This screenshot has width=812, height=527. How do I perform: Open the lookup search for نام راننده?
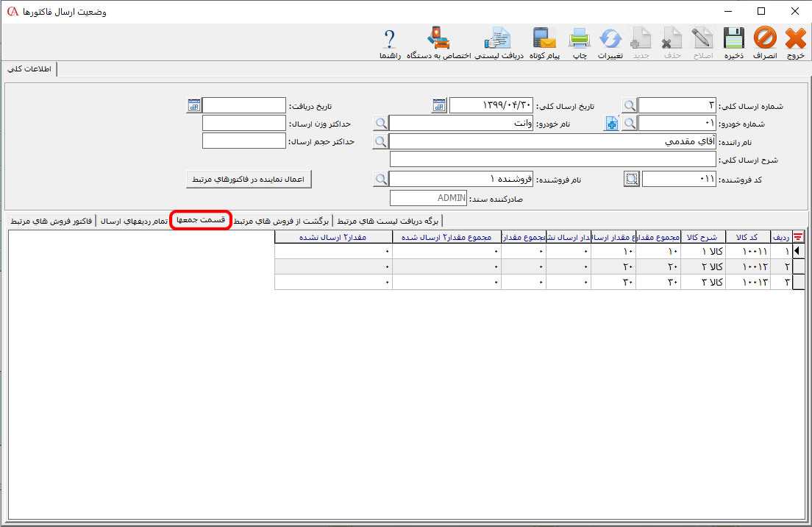tap(380, 141)
